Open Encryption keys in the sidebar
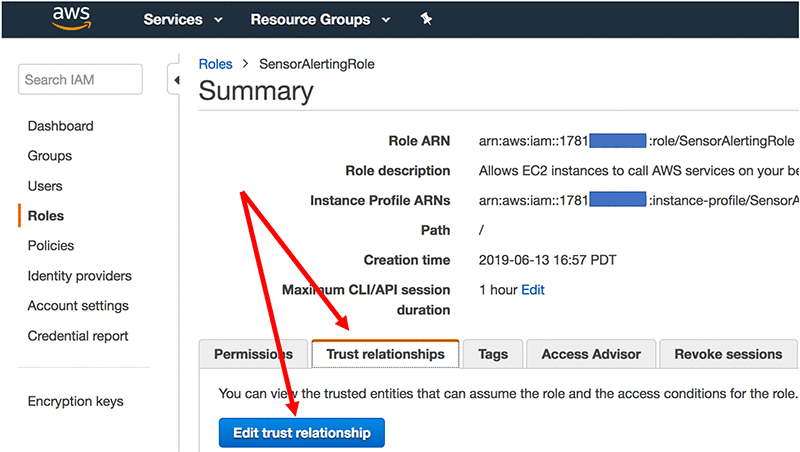Viewport: 800px width, 452px height. [76, 401]
